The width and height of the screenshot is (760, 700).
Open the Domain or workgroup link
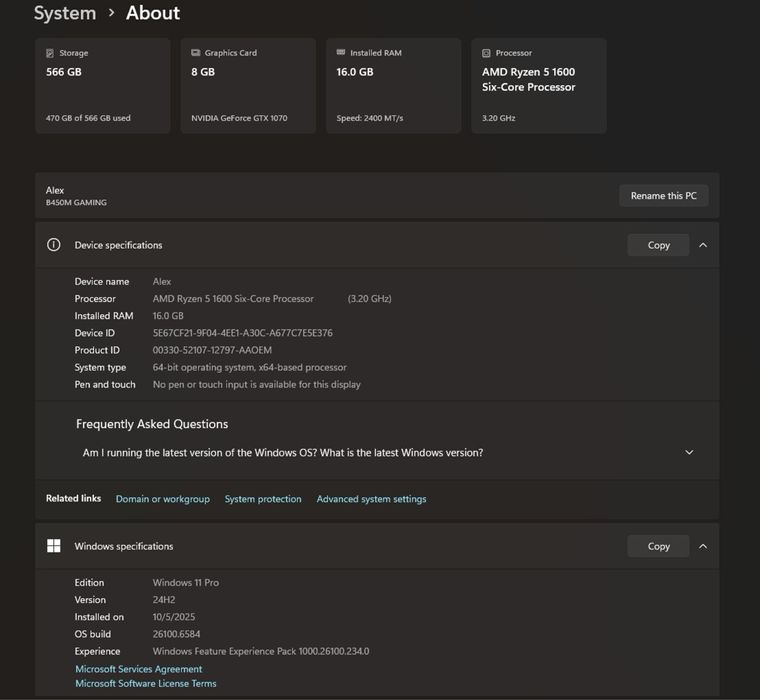click(163, 499)
